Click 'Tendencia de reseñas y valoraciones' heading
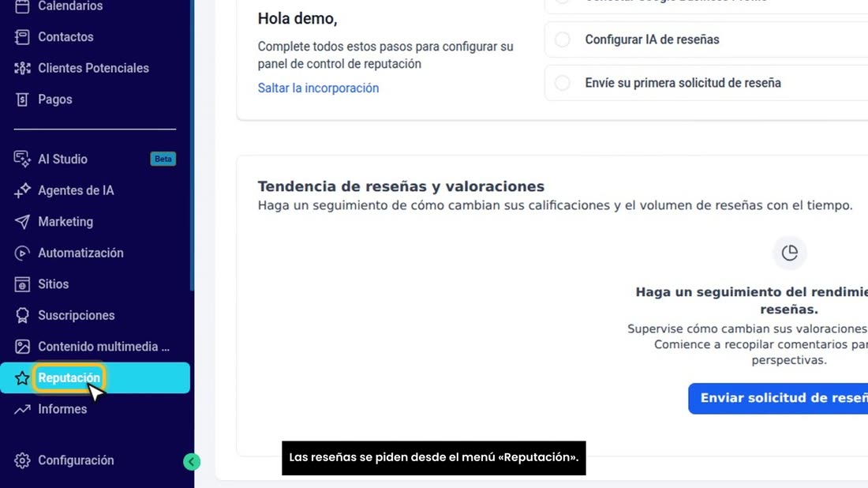The height and width of the screenshot is (488, 868). [x=402, y=186]
